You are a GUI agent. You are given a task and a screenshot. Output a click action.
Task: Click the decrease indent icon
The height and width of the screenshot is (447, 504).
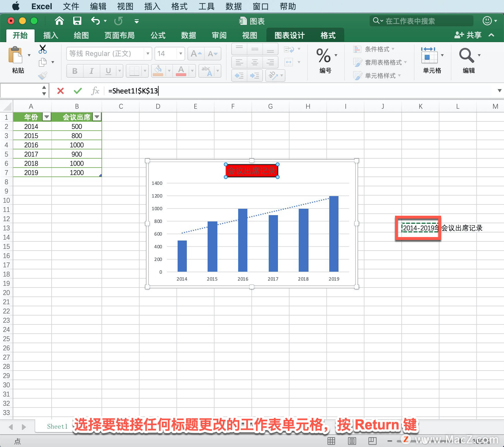pyautogui.click(x=239, y=76)
